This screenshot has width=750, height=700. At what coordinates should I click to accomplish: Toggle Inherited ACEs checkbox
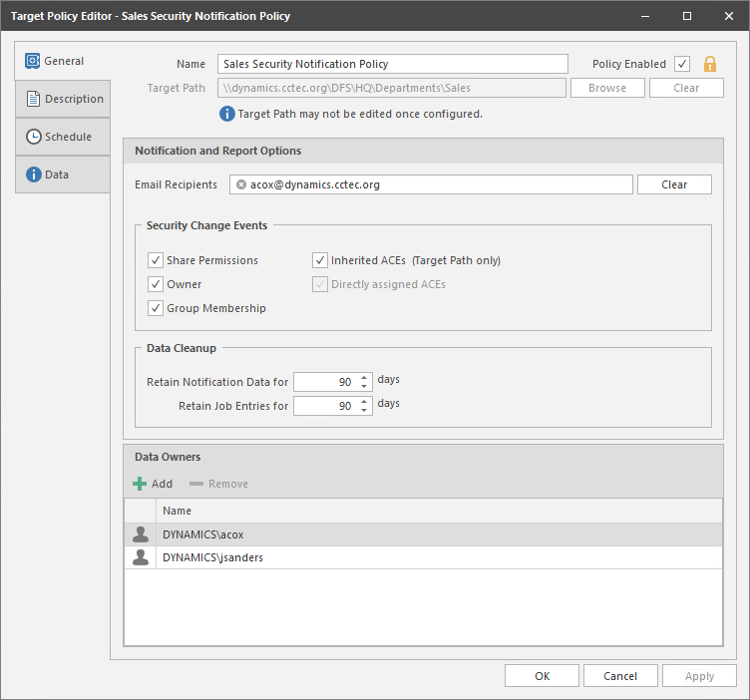click(x=320, y=260)
